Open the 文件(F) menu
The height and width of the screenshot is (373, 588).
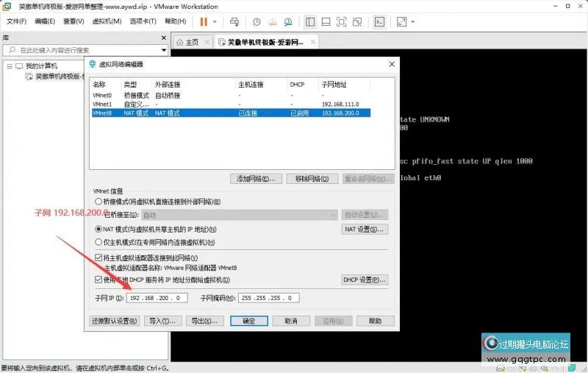(x=16, y=21)
